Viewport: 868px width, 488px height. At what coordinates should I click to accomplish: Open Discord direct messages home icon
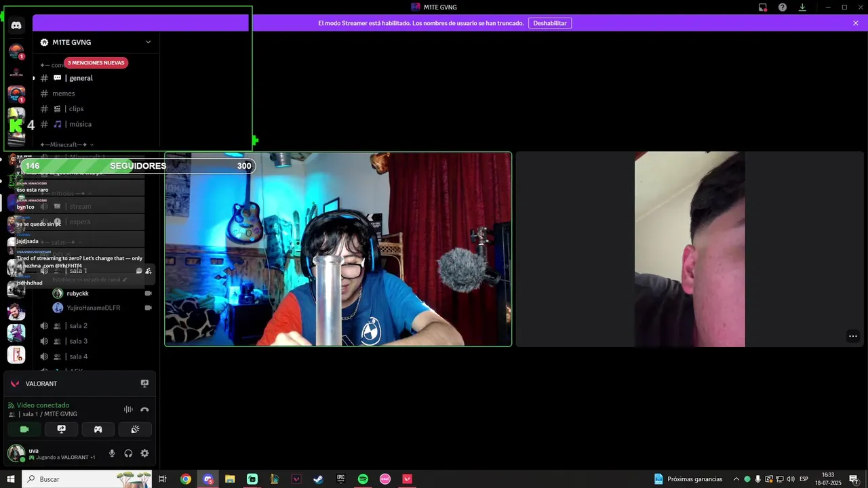(x=16, y=26)
